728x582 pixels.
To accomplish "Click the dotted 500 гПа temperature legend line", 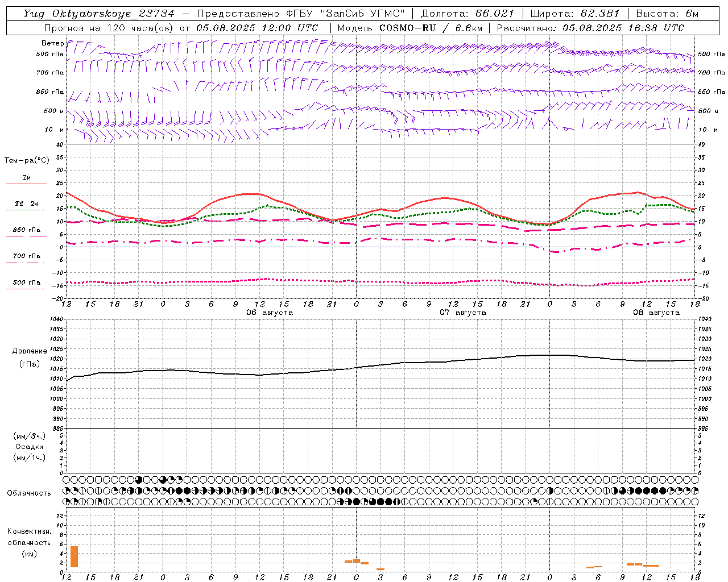I will (x=25, y=289).
